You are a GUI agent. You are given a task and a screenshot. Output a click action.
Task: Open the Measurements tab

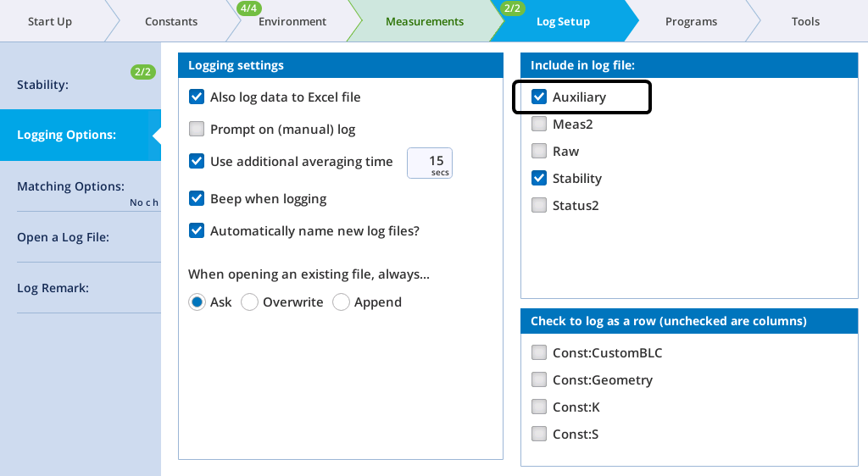(425, 21)
